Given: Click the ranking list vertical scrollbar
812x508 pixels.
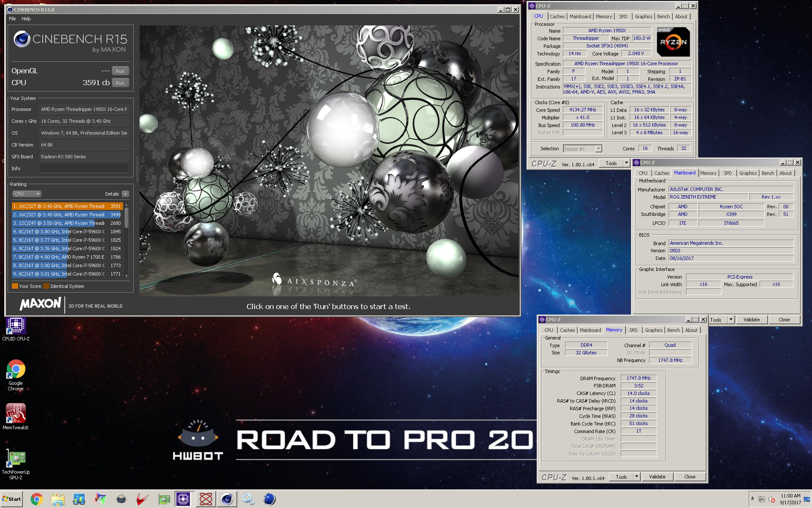Looking at the screenshot, I should click(126, 240).
